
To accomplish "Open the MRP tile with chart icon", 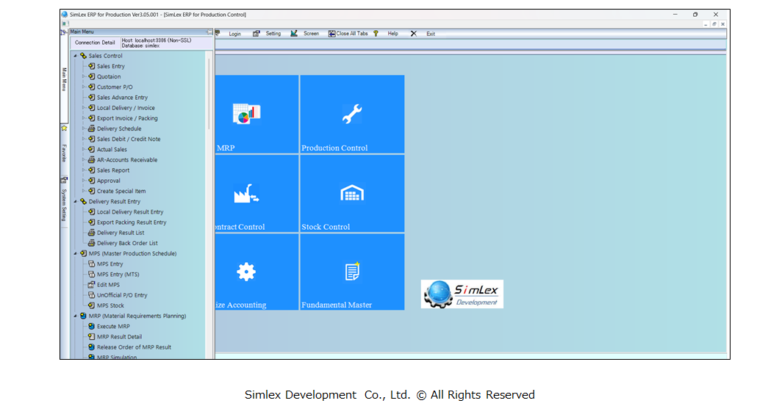I will tap(256, 114).
